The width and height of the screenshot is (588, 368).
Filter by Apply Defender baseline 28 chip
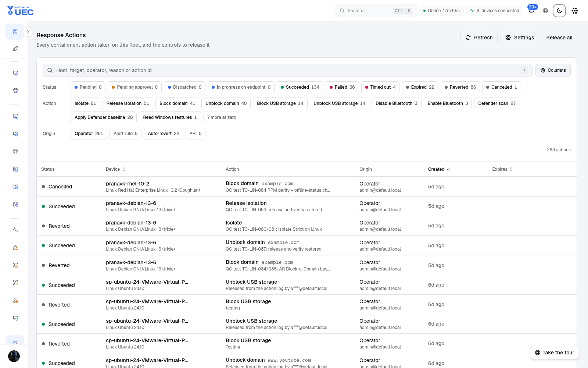click(104, 117)
